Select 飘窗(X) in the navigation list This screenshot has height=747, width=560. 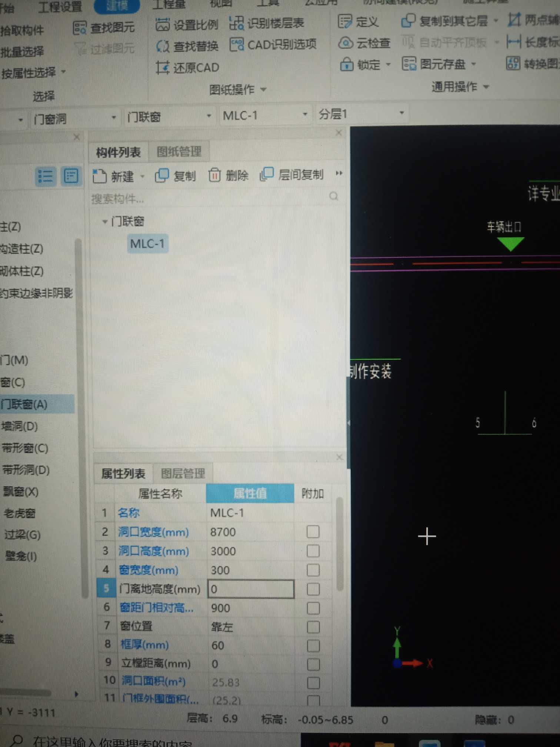pyautogui.click(x=21, y=492)
